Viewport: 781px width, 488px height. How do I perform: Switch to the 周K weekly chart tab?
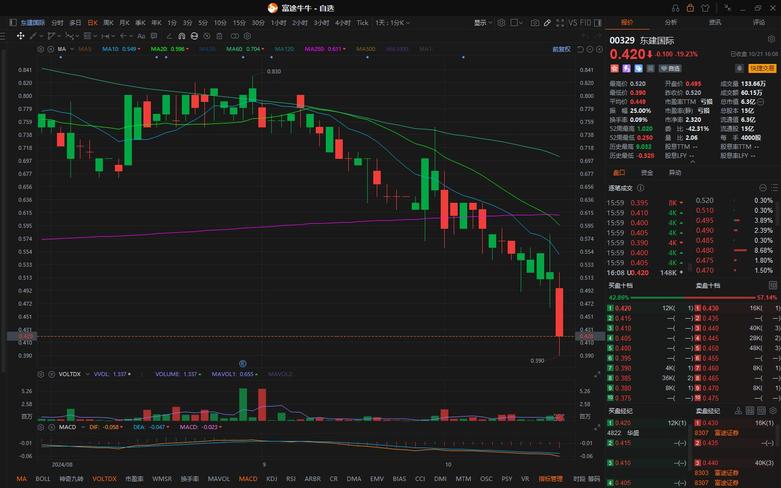coord(108,23)
